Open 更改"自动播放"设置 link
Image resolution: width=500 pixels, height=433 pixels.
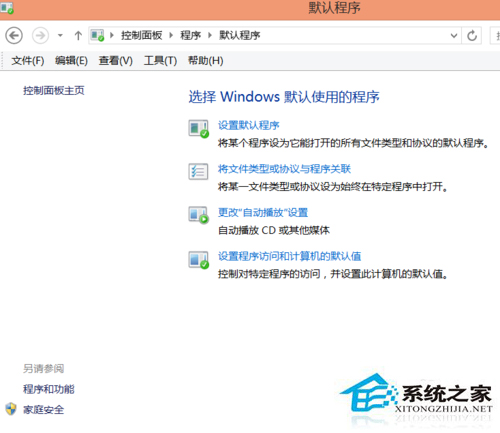[263, 212]
